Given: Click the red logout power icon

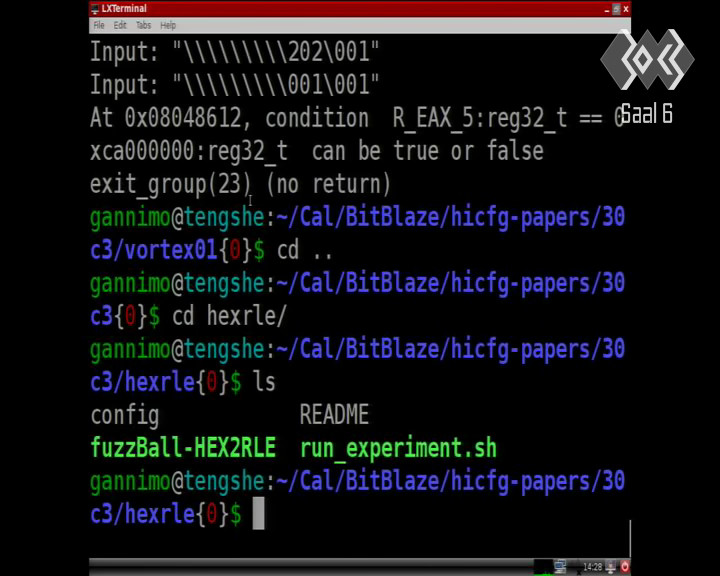Looking at the screenshot, I should pos(624,566).
